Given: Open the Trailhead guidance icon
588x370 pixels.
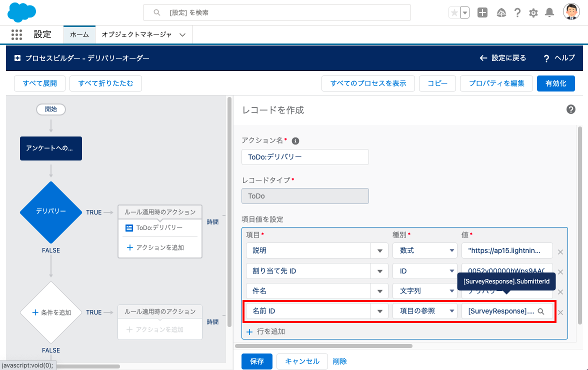Looking at the screenshot, I should tap(501, 13).
